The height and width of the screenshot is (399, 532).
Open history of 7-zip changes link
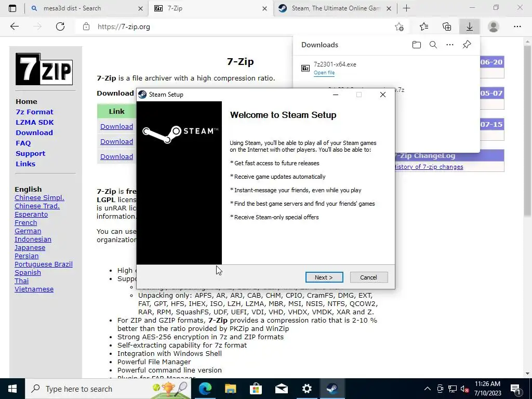(x=429, y=167)
